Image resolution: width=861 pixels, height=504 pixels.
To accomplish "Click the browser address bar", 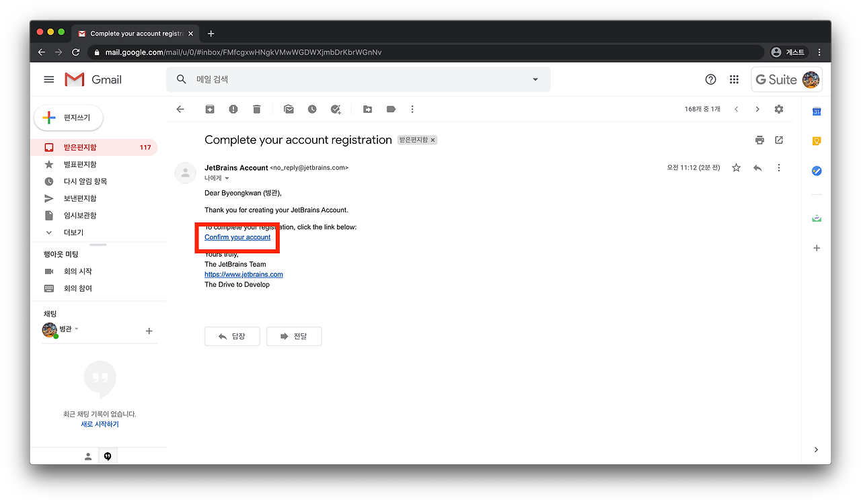I will 426,52.
